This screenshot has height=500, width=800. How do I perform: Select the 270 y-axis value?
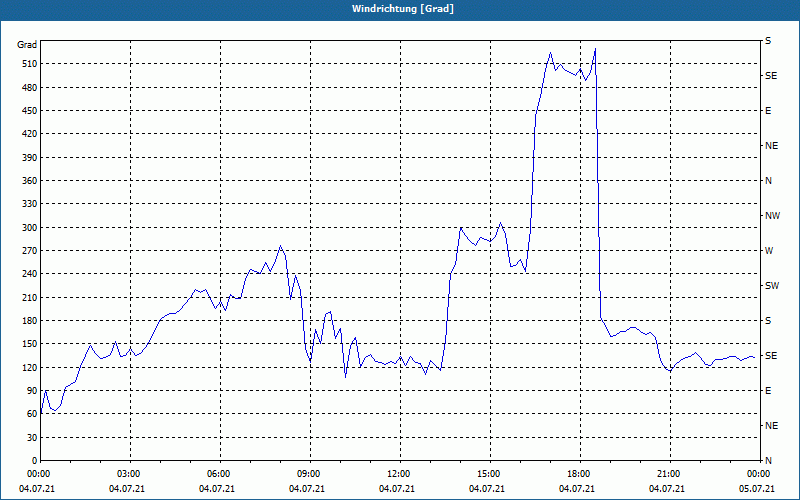point(30,251)
